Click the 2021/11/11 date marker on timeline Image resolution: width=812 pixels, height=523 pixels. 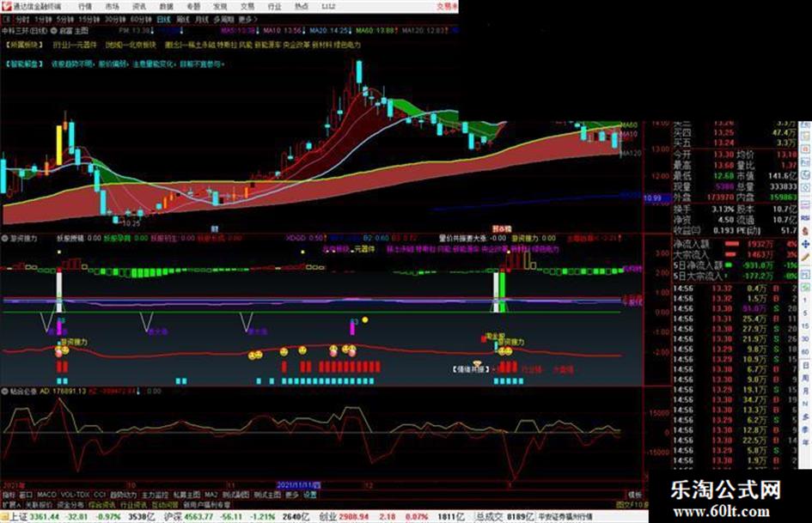pyautogui.click(x=298, y=485)
